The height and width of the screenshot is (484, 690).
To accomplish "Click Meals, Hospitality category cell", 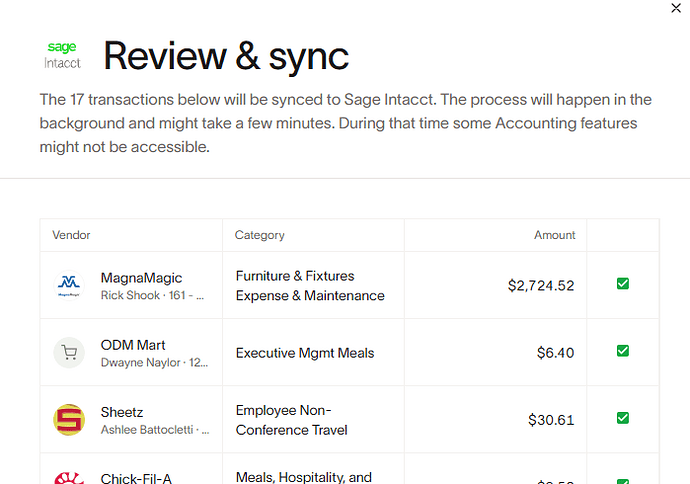I will tap(304, 477).
